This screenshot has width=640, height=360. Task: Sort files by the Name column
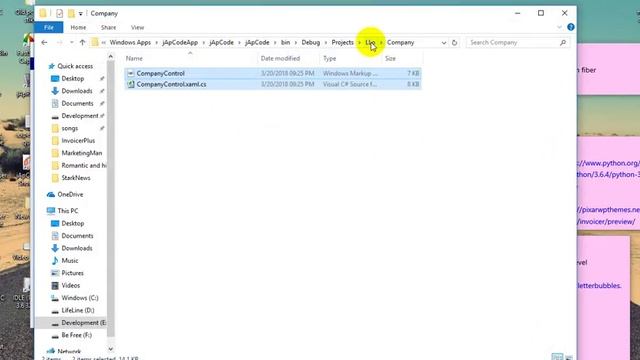pos(134,58)
